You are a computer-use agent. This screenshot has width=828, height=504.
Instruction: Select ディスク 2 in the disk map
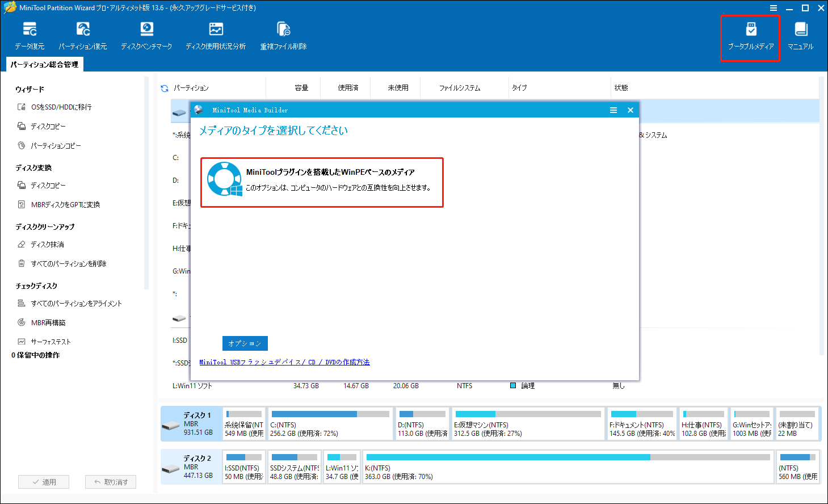[x=191, y=467]
